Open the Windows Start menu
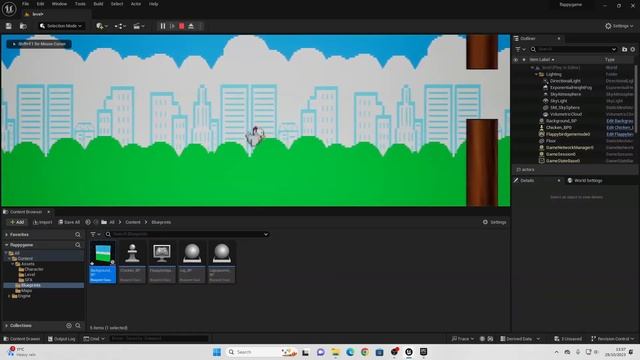The image size is (640, 360). click(x=217, y=352)
